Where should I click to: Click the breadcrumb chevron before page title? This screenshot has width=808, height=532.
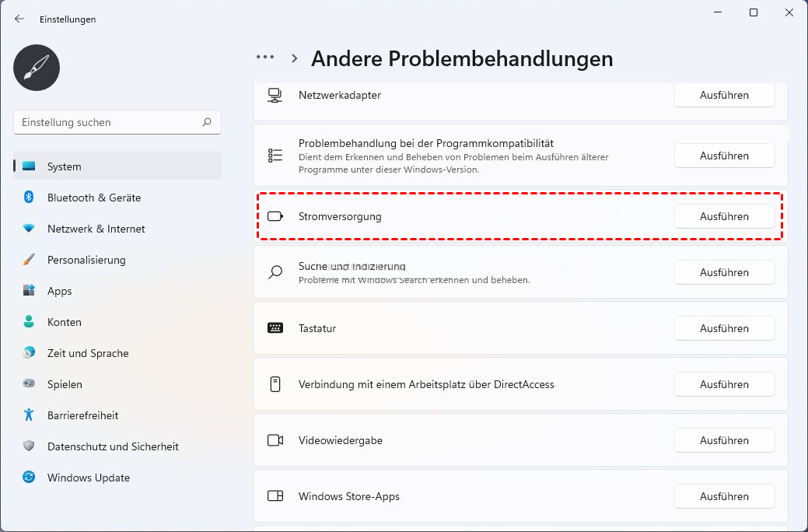click(294, 58)
